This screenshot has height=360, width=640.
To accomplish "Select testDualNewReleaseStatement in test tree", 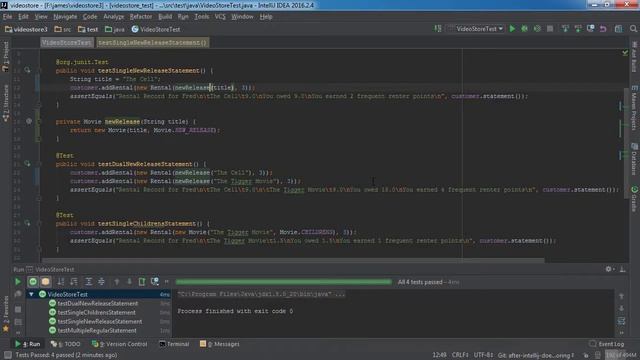I will coord(98,303).
